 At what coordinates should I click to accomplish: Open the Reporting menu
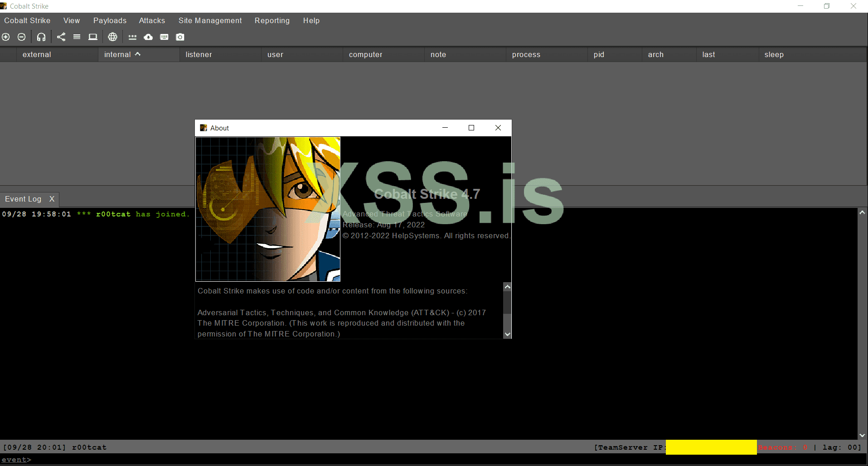[x=272, y=20]
